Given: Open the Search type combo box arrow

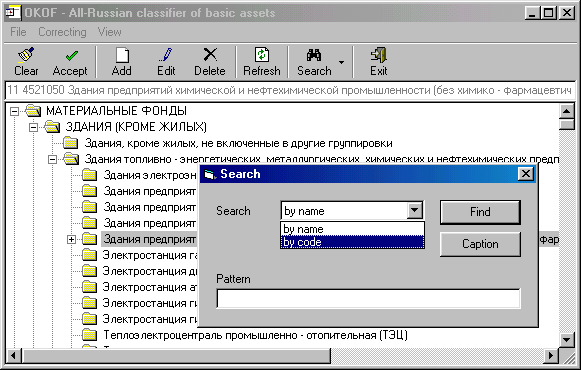Looking at the screenshot, I should [415, 211].
